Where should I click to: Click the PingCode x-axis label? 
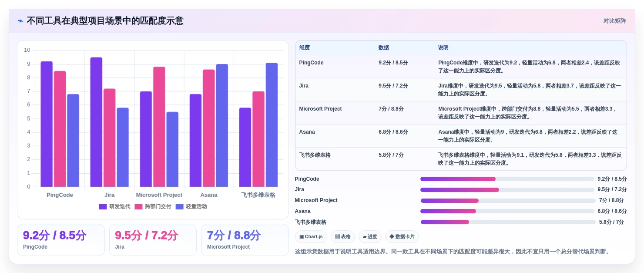point(60,195)
